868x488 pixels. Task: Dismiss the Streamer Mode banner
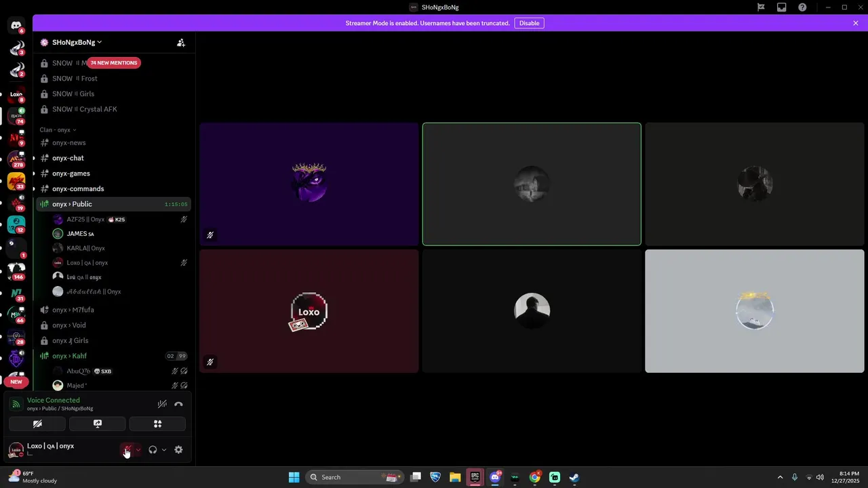click(856, 23)
